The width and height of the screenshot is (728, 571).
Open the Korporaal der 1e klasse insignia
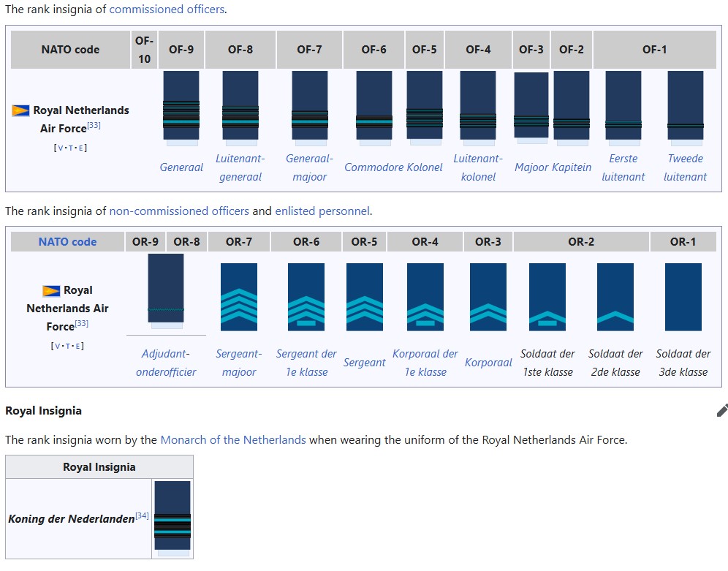pos(425,297)
